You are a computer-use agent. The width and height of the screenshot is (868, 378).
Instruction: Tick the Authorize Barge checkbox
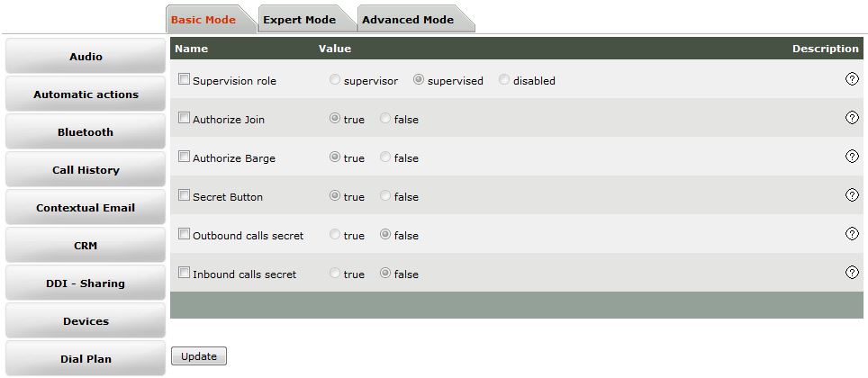[x=184, y=157]
